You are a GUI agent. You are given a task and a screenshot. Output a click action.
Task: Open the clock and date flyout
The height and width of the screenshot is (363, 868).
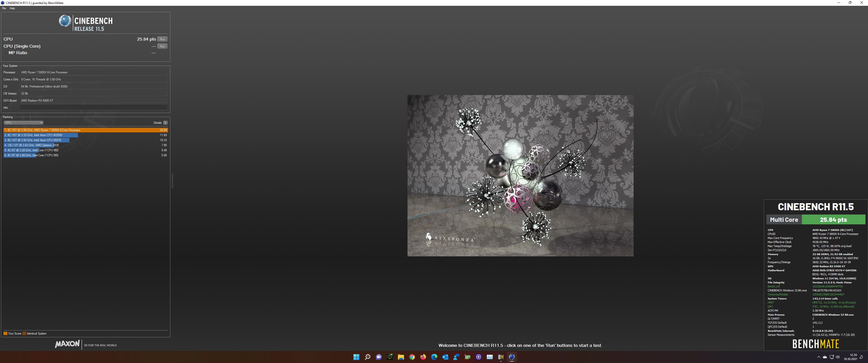[850, 357]
